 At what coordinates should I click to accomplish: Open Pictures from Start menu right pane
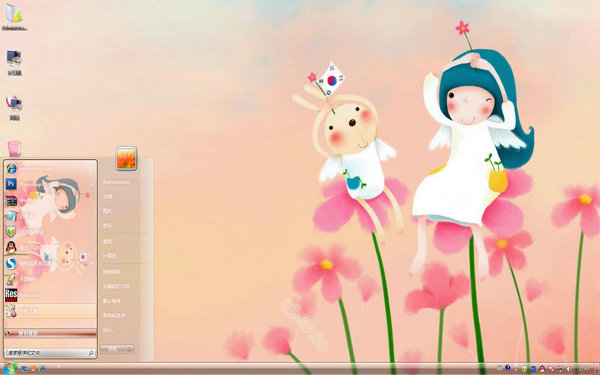[108, 211]
